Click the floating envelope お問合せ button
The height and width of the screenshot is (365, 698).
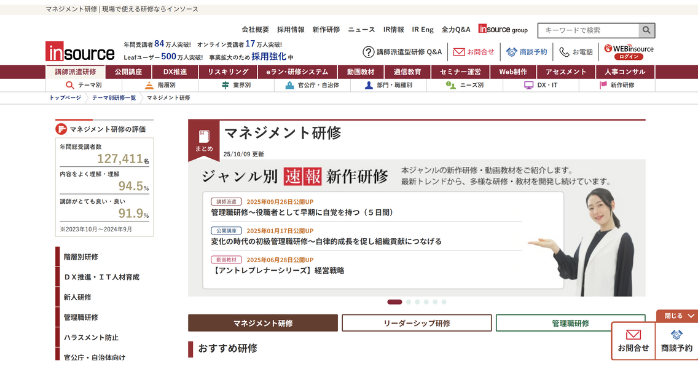[633, 341]
